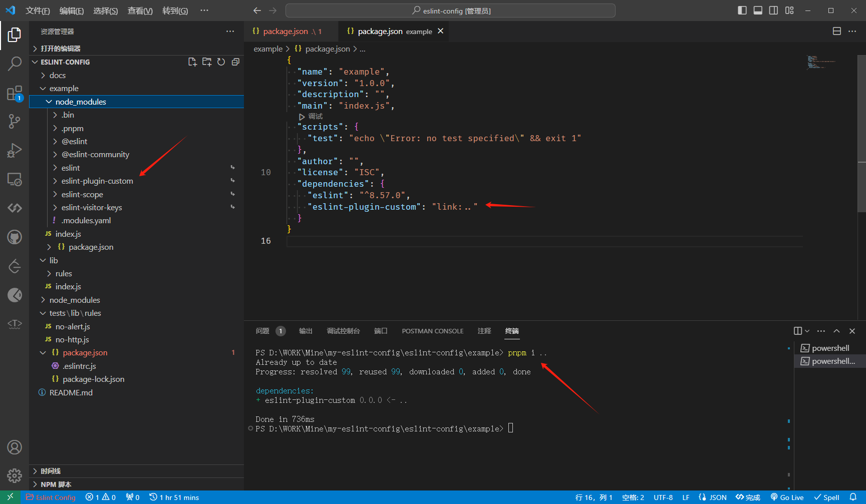Switch to POSTMAN CONSOLE tab
Screen dimensions: 866x504
(x=433, y=331)
